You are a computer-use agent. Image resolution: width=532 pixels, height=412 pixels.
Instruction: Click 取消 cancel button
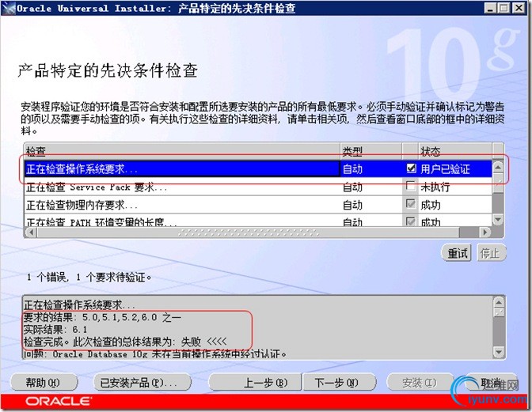pos(491,383)
